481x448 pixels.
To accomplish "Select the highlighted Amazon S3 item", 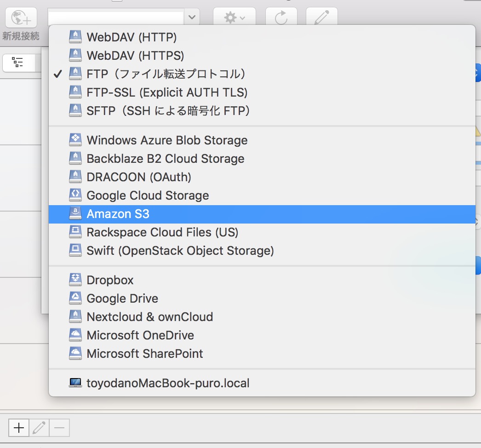I will click(262, 214).
